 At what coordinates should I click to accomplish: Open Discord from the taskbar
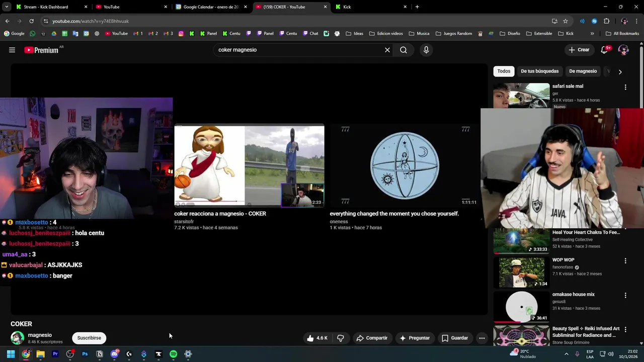[114, 354]
